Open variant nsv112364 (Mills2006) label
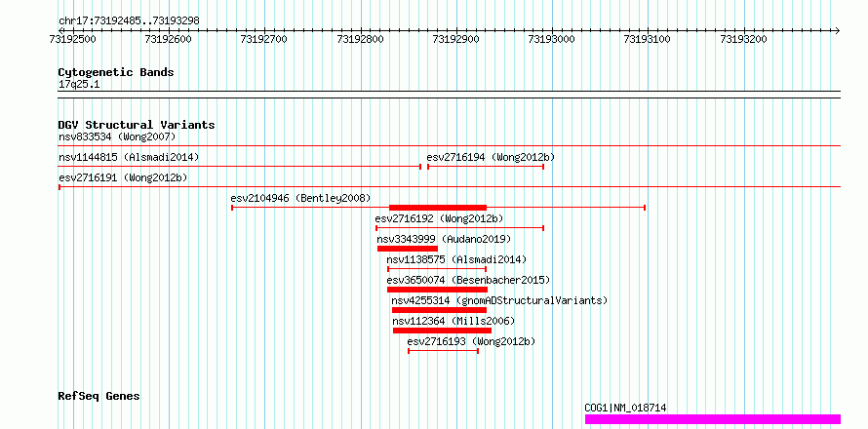Image resolution: width=868 pixels, height=429 pixels. pyautogui.click(x=454, y=321)
